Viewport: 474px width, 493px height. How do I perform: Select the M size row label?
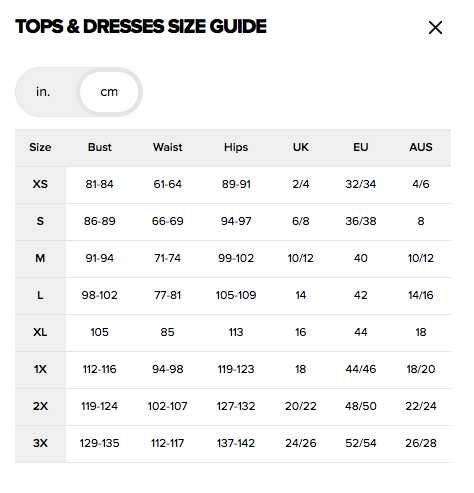40,258
